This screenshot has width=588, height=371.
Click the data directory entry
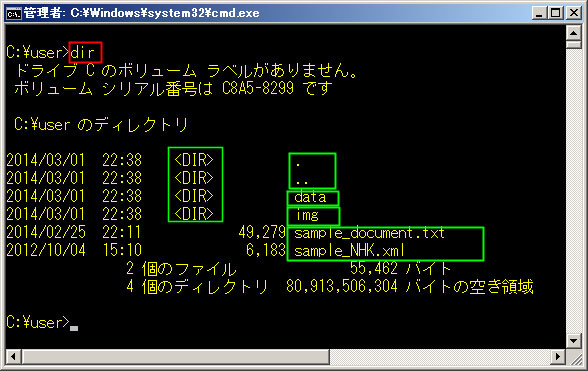310,197
